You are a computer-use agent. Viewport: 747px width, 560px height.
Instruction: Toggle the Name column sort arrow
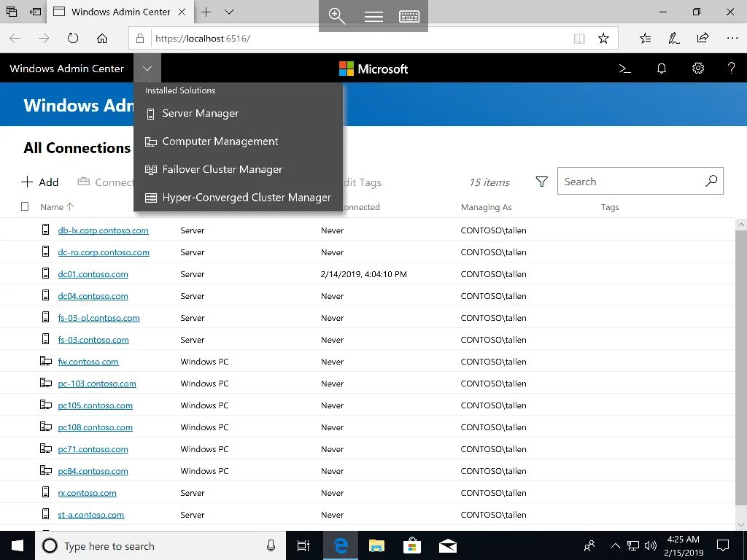(69, 206)
